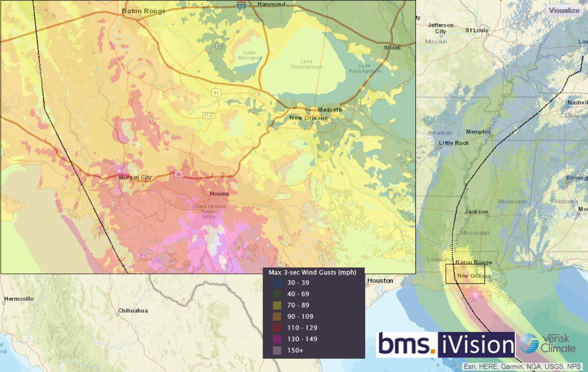
Task: Click the Verisk Climate globe logo
Action: click(529, 343)
